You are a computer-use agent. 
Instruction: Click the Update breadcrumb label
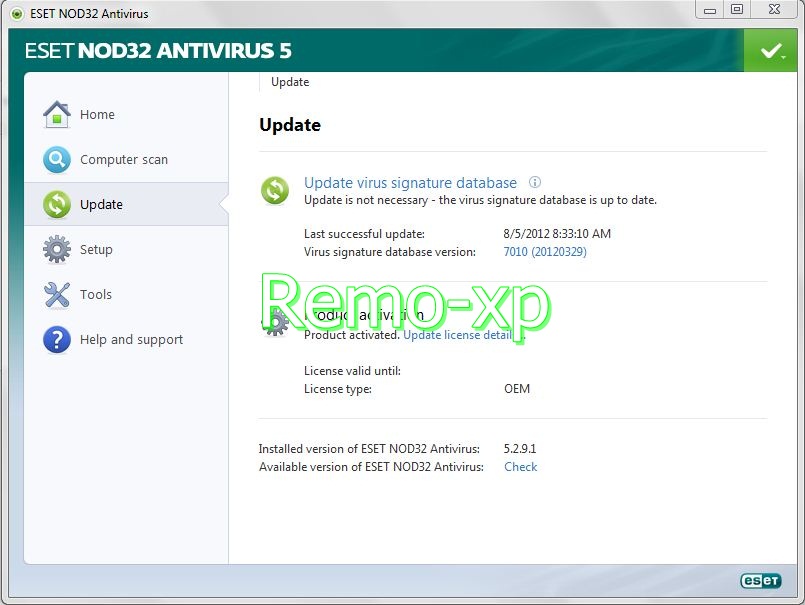290,82
